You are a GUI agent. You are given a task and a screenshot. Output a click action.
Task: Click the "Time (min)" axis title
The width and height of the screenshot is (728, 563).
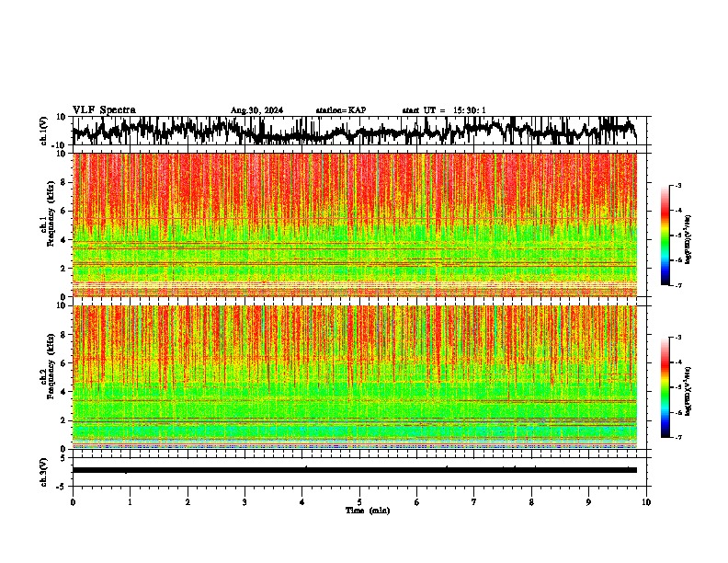click(368, 511)
